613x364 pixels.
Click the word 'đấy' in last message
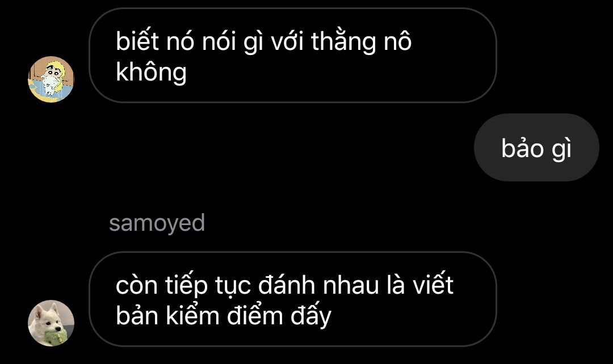[x=311, y=317]
